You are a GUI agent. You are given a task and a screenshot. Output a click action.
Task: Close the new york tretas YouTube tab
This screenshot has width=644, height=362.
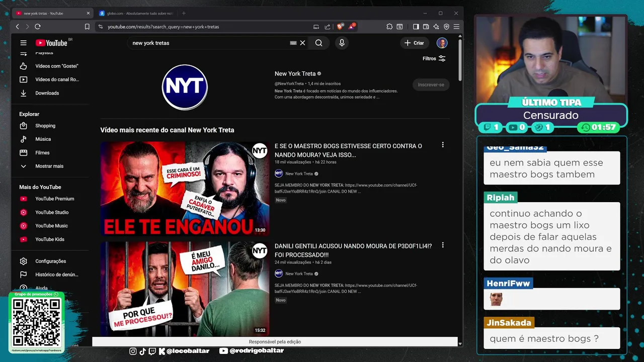click(89, 13)
